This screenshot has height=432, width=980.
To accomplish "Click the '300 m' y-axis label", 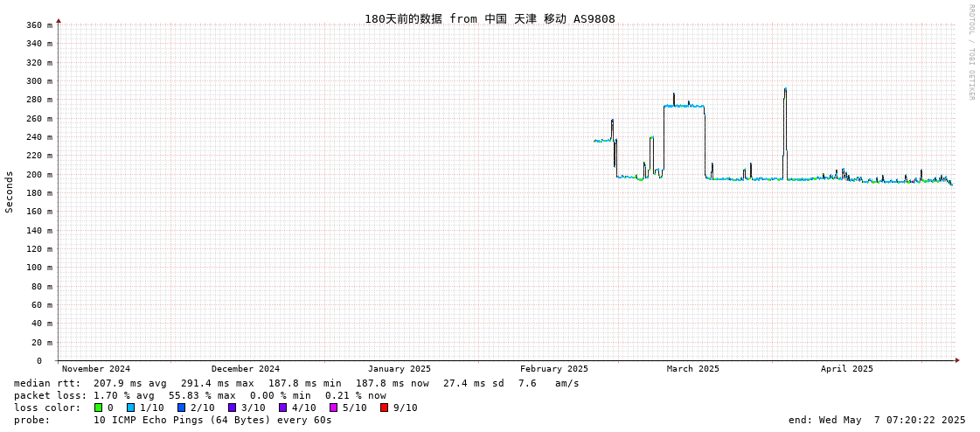I will [40, 80].
